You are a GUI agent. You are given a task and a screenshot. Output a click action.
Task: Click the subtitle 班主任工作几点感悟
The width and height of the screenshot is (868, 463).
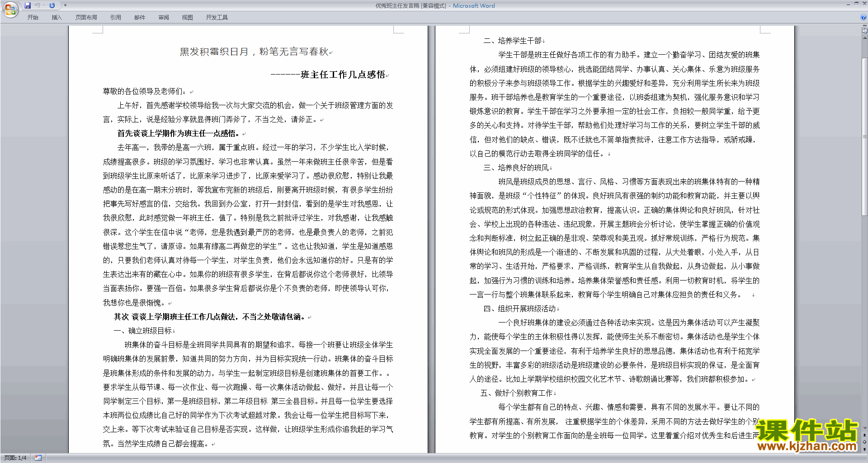343,75
